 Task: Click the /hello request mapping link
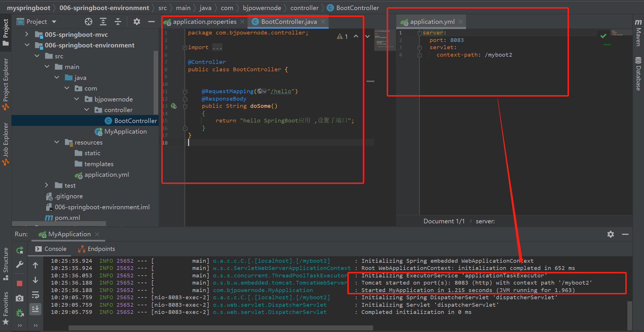[281, 91]
